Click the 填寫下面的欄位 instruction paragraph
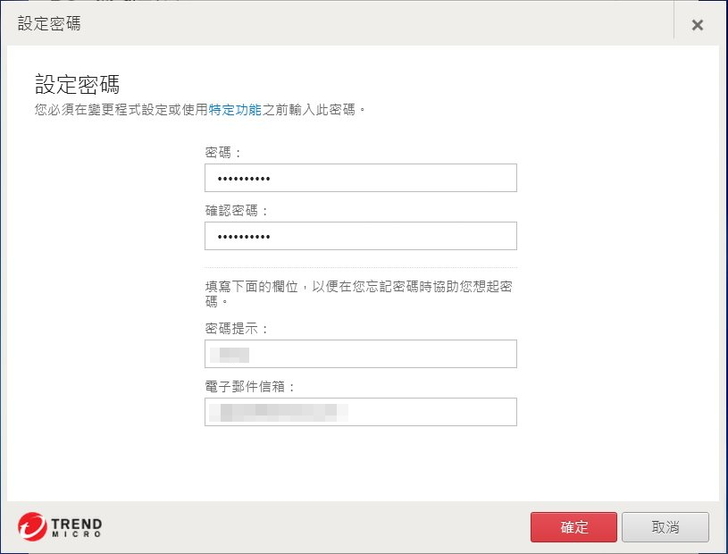Image resolution: width=728 pixels, height=554 pixels. coord(358,292)
